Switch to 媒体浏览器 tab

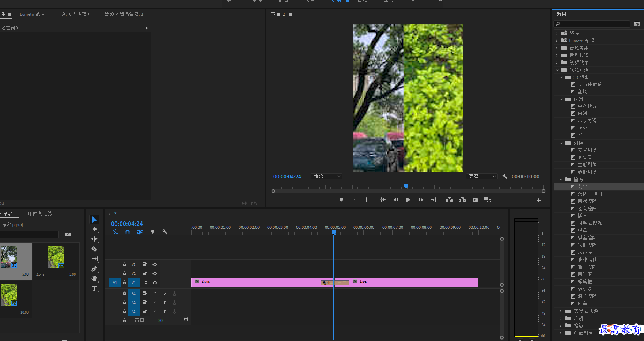pos(39,213)
